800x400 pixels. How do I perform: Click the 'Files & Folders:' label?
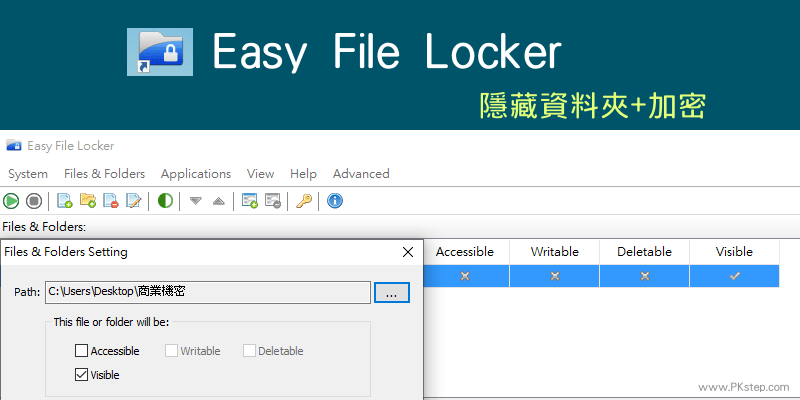click(44, 227)
